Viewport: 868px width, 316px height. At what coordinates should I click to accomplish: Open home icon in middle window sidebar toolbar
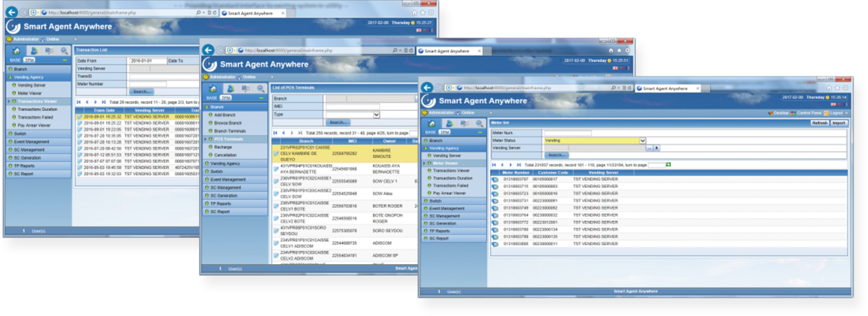214,88
